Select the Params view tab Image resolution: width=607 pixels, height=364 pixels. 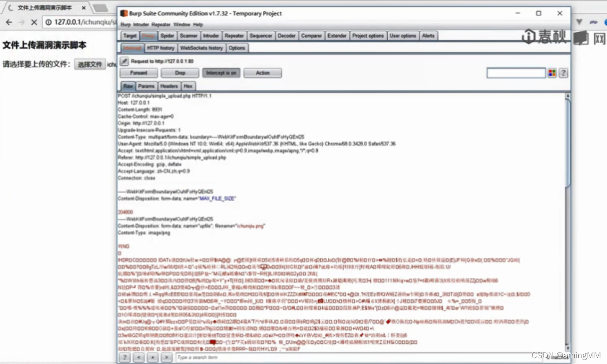[146, 86]
